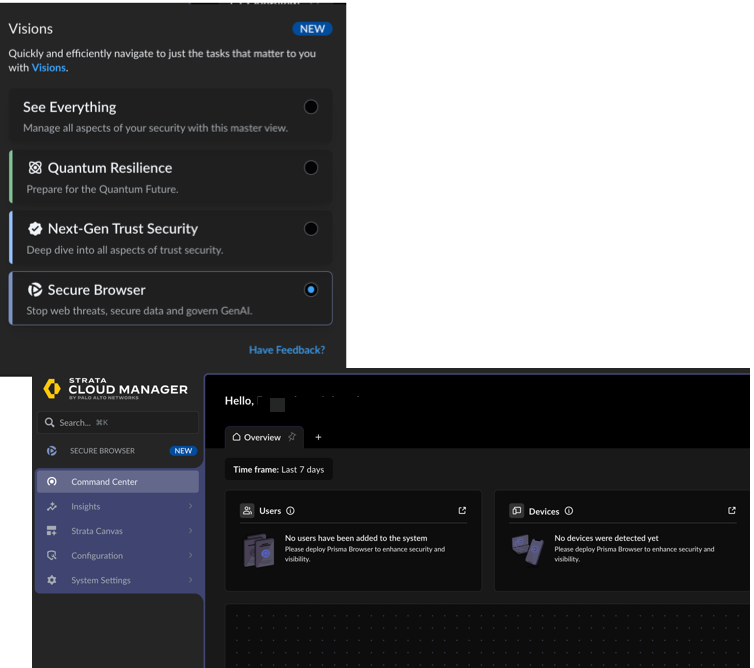Open the Have Feedback? link
754x668 pixels.
pyautogui.click(x=287, y=350)
